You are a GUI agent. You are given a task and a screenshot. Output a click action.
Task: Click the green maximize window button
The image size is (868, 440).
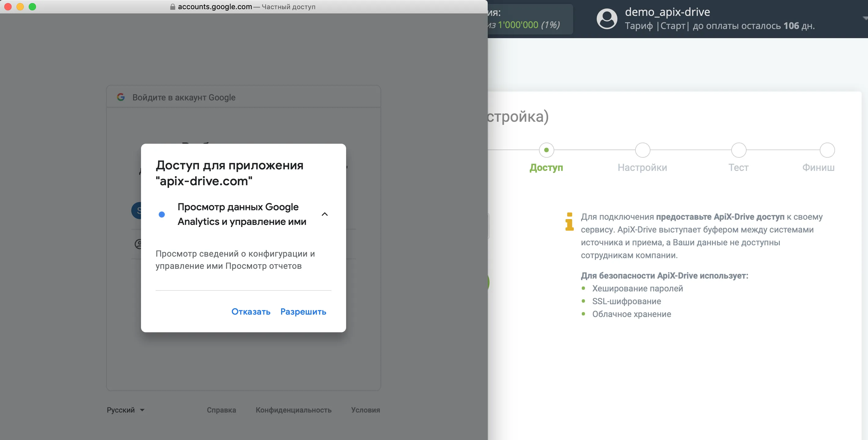click(32, 7)
